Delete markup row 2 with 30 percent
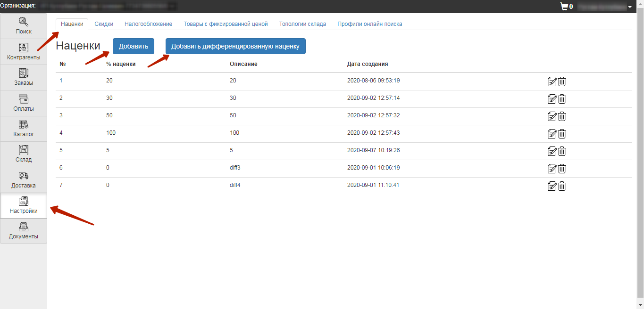644x309 pixels. (562, 99)
